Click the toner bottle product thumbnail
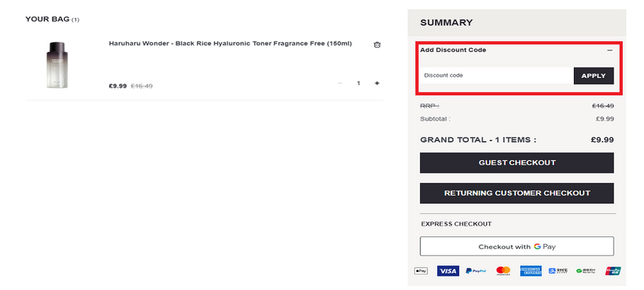 coord(55,65)
